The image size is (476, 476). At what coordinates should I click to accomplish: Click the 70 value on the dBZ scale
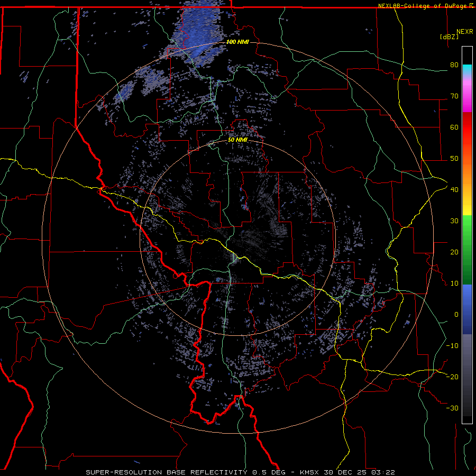pyautogui.click(x=454, y=96)
